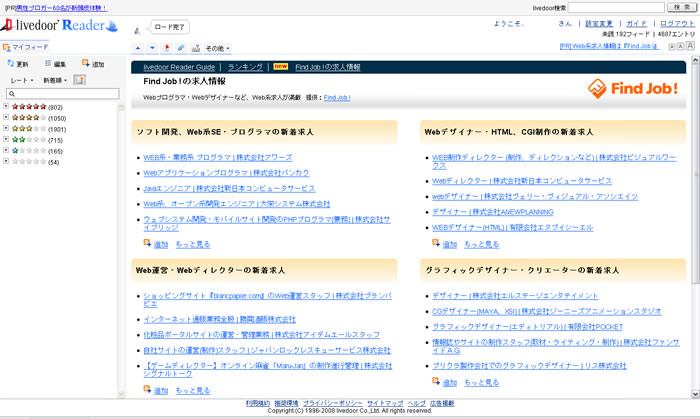Image resolution: width=700 pixels, height=419 pixels.
Task: Click もっと見る under グラフィックデザイナー section
Action: 481,382
